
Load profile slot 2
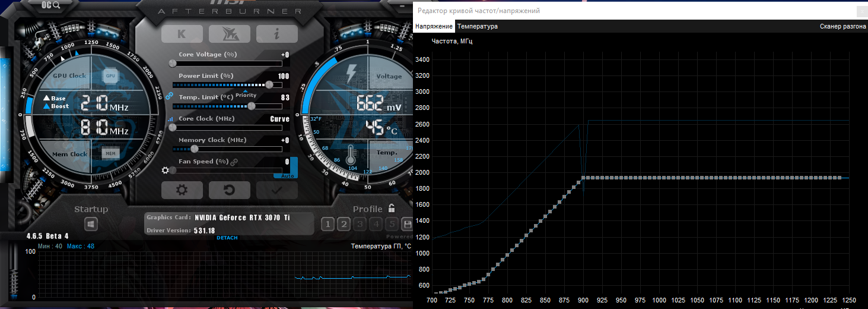point(343,224)
